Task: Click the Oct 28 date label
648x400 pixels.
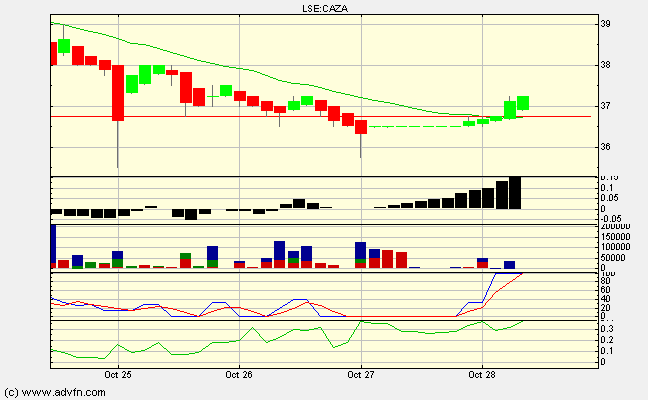Action: click(x=482, y=375)
